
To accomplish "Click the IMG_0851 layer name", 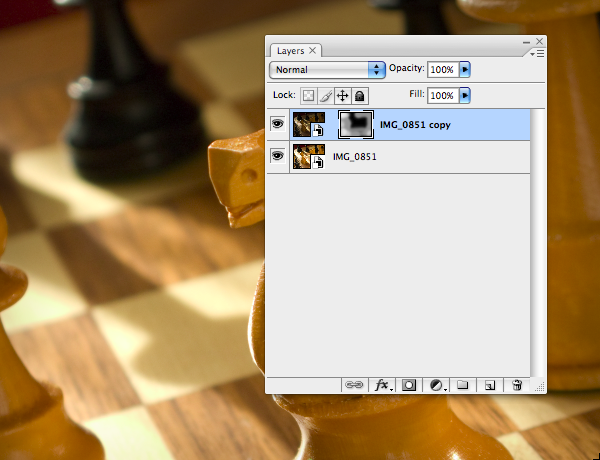I will pyautogui.click(x=355, y=157).
